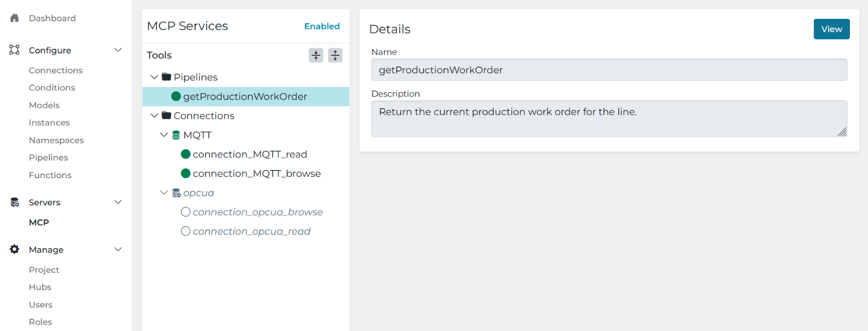The width and height of the screenshot is (868, 331).
Task: Click the Collapse All tools icon
Action: point(316,55)
